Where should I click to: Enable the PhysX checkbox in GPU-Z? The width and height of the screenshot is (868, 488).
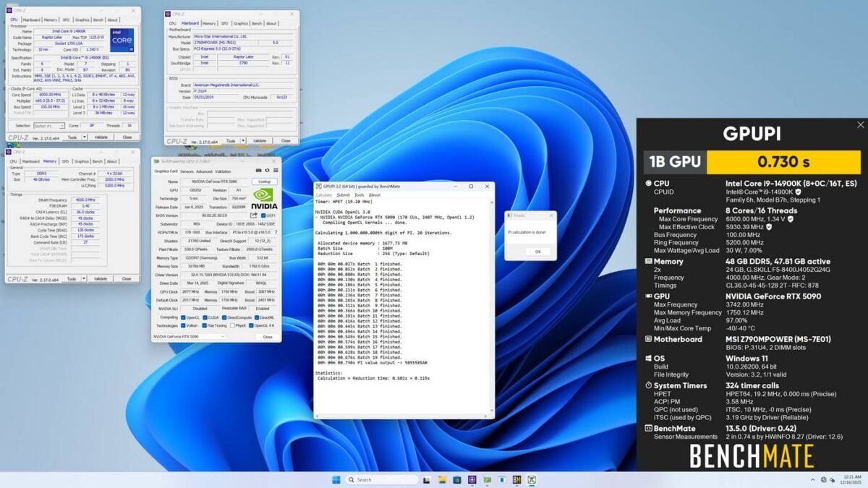231,324
